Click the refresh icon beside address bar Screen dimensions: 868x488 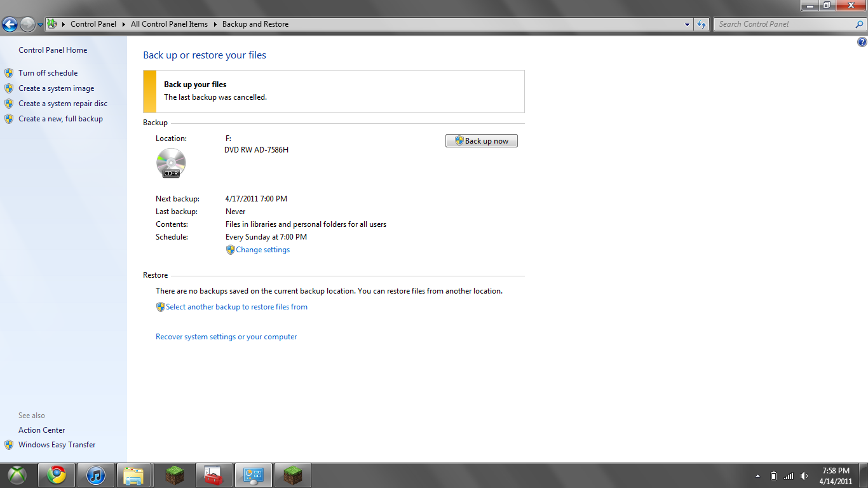(x=702, y=24)
